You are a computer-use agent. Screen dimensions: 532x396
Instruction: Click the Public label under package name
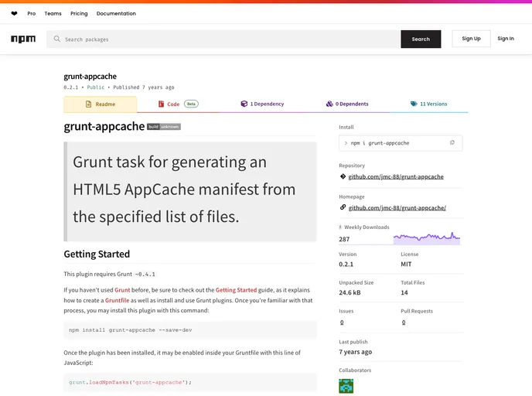click(96, 87)
